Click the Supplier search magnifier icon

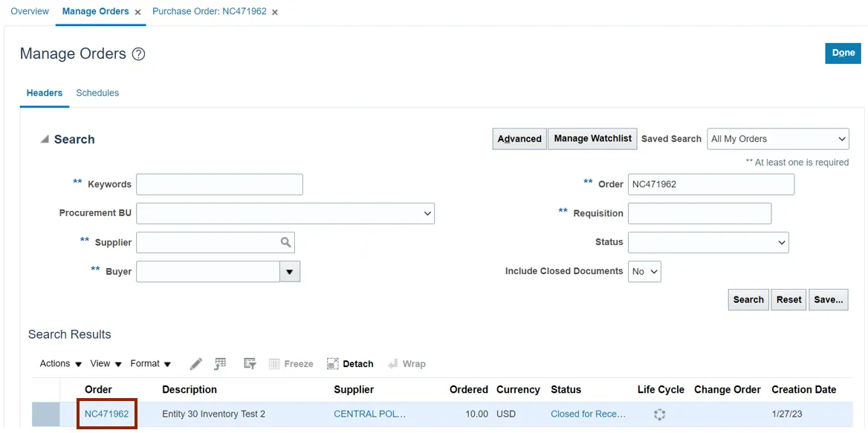pyautogui.click(x=285, y=242)
